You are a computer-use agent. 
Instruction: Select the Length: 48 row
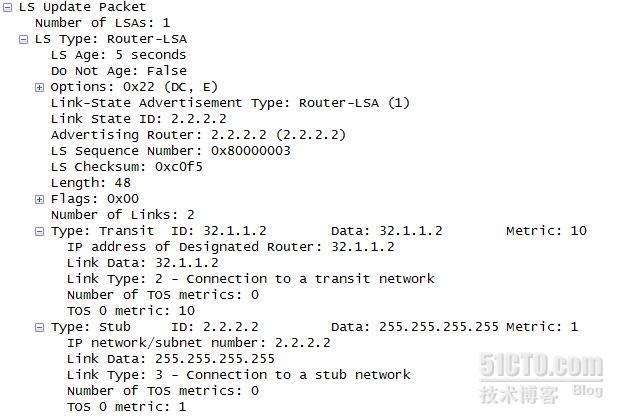tap(91, 183)
